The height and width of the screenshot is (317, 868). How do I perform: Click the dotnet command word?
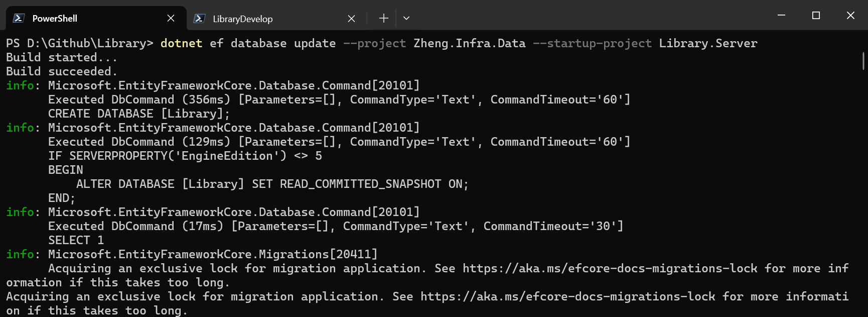pyautogui.click(x=181, y=44)
